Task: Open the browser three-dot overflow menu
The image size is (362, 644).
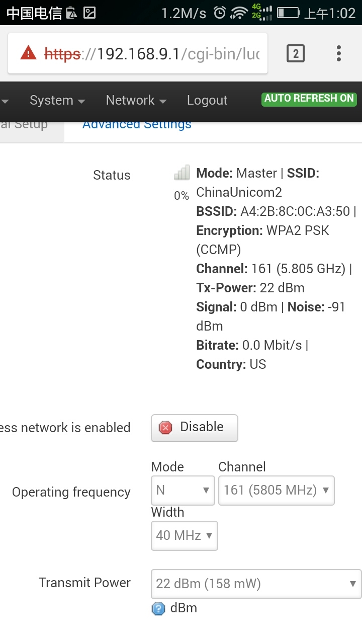Action: coord(338,53)
